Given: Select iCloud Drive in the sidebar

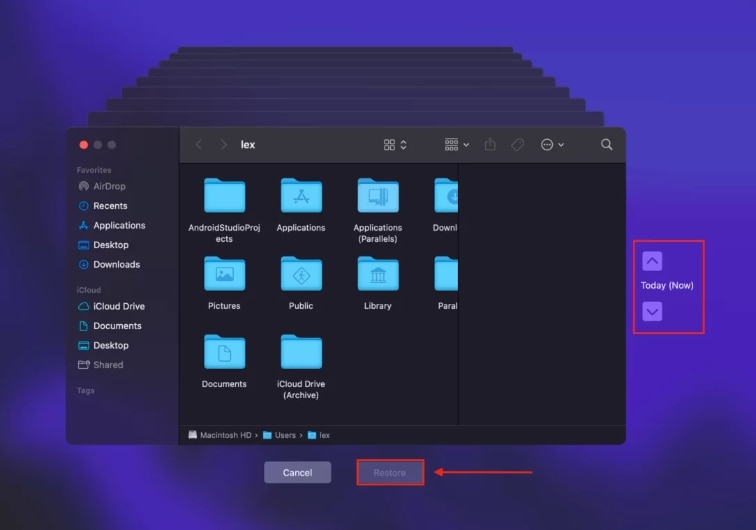Looking at the screenshot, I should pos(118,306).
